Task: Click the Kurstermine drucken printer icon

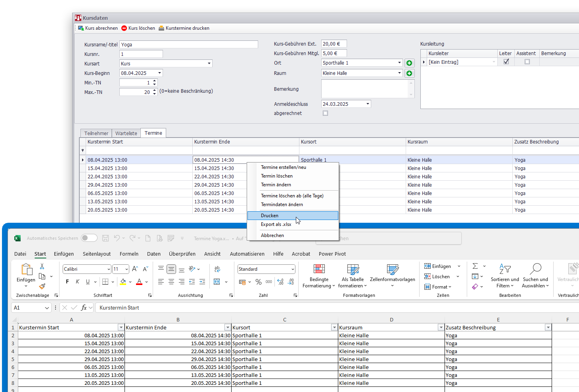Action: pos(161,28)
